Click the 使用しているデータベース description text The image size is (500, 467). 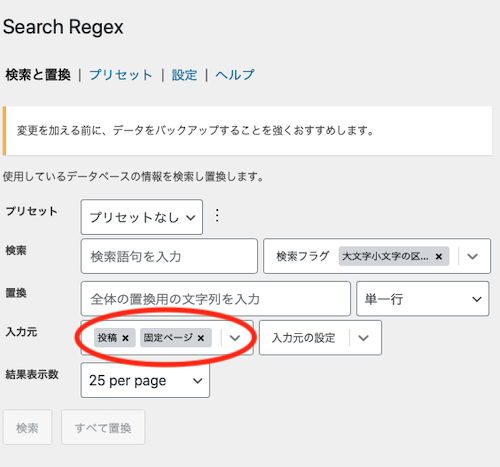point(133,176)
